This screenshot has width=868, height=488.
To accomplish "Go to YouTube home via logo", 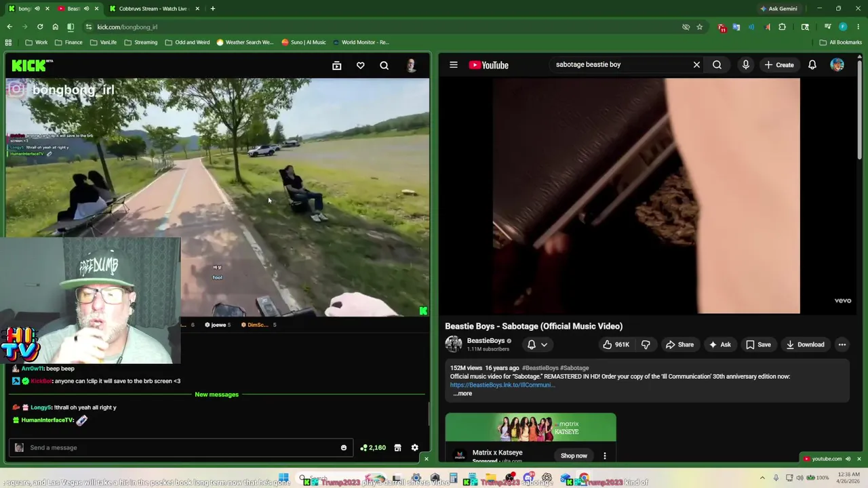I will click(489, 65).
